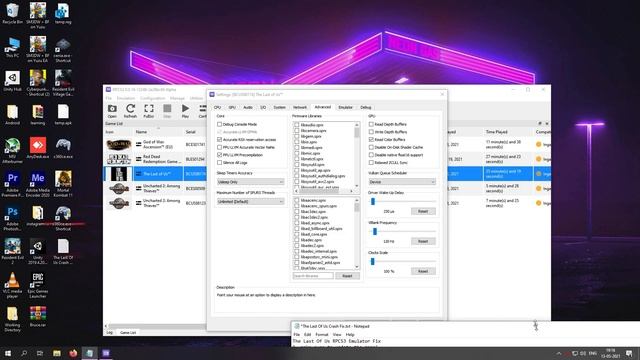Select the xenia.exe shortcut desktop icon
640x360 pixels.
click(63, 50)
